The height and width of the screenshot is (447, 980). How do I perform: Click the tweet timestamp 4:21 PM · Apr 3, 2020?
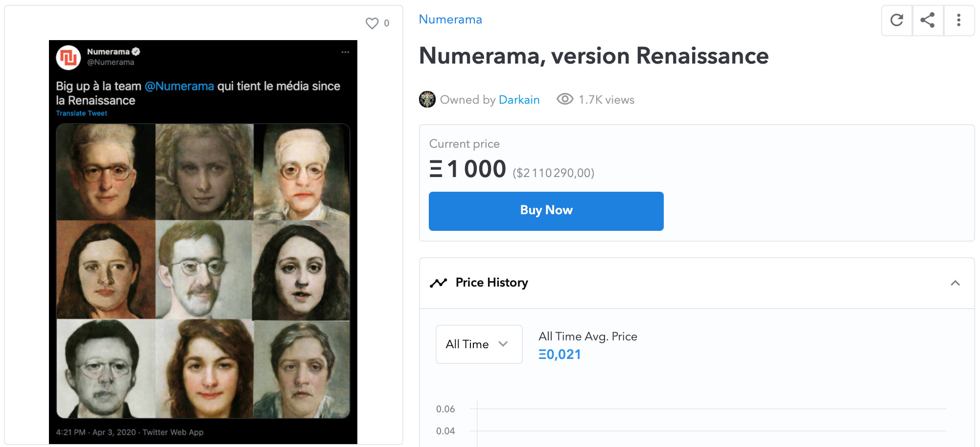pos(96,432)
